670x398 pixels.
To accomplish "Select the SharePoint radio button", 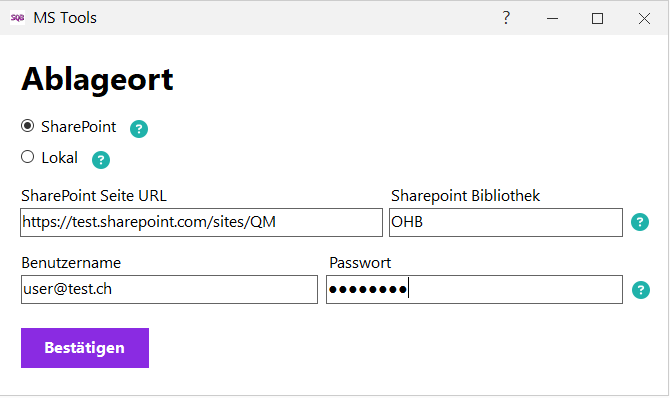I will (28, 126).
